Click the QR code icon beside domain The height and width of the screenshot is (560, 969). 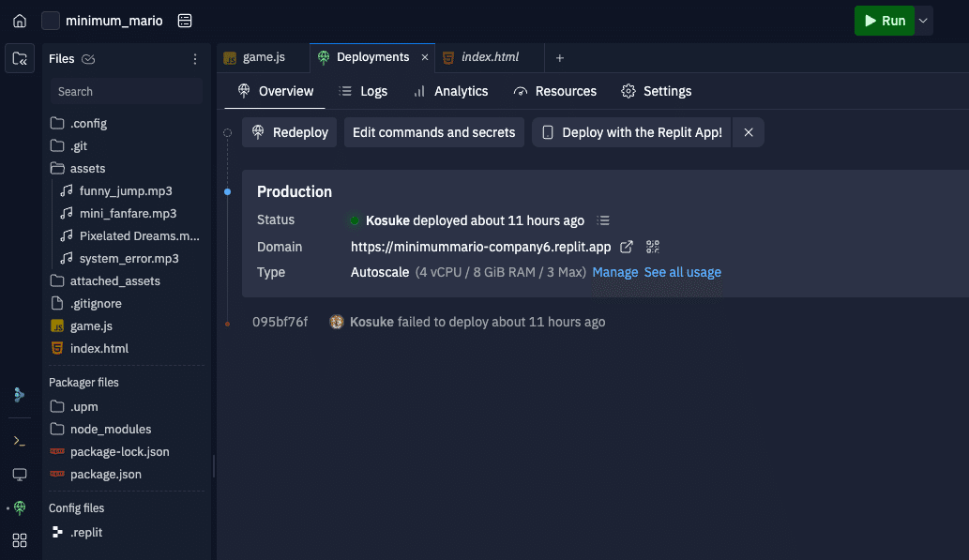(x=653, y=247)
